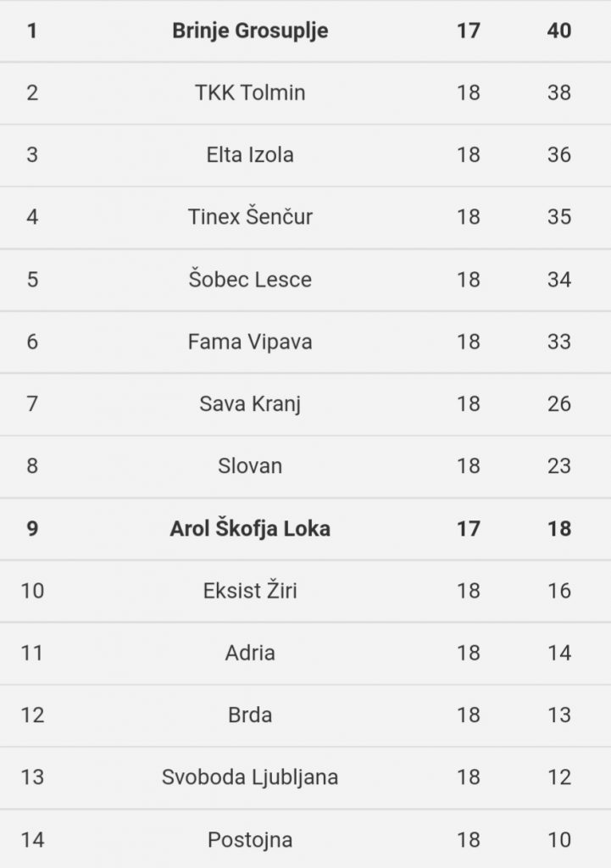Select the Sava Kranj row
611x868 pixels.
(305, 404)
